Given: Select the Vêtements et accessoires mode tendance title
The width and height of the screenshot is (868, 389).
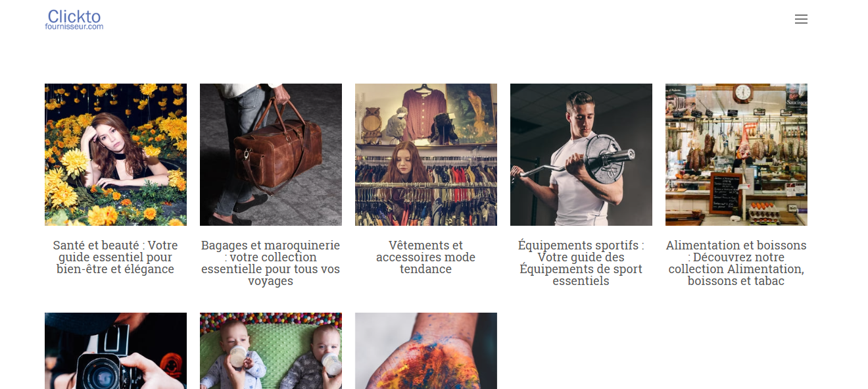Looking at the screenshot, I should click(426, 257).
